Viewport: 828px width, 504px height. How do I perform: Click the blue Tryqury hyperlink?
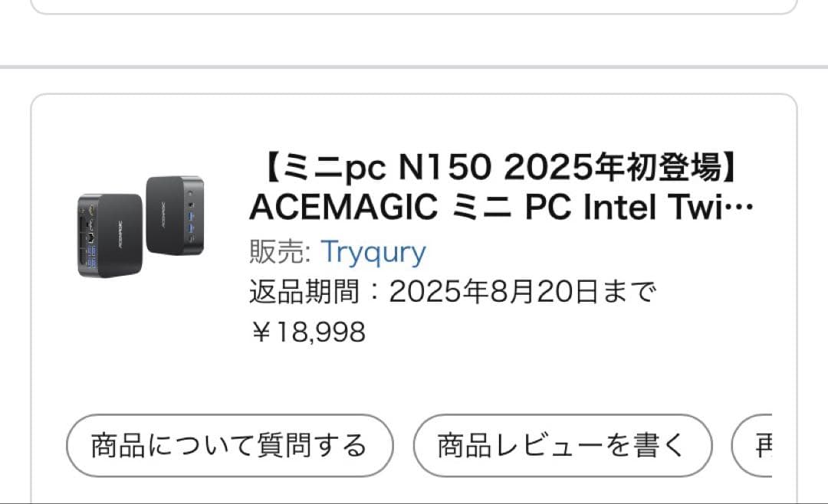pos(375,251)
